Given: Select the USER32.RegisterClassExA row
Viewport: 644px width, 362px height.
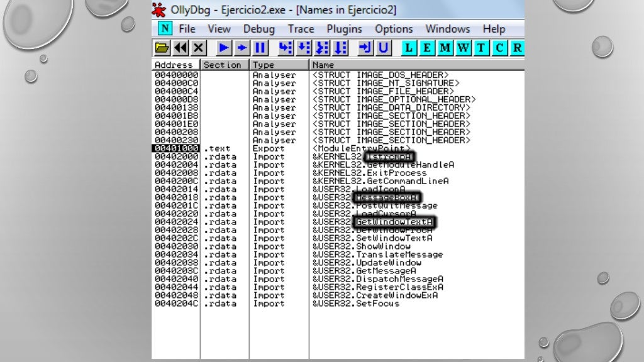Looking at the screenshot, I should click(x=338, y=287).
